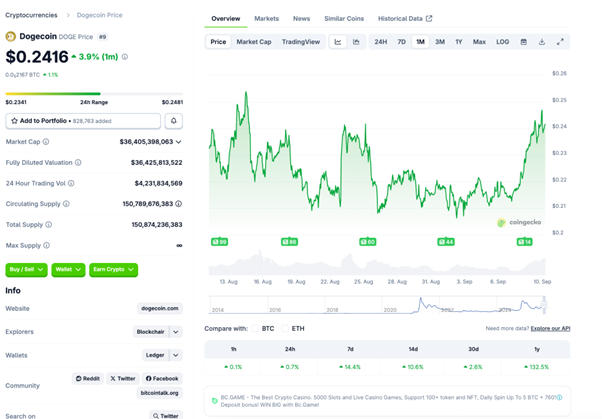
Task: Open the Earn Crypto dropdown
Action: tap(113, 270)
